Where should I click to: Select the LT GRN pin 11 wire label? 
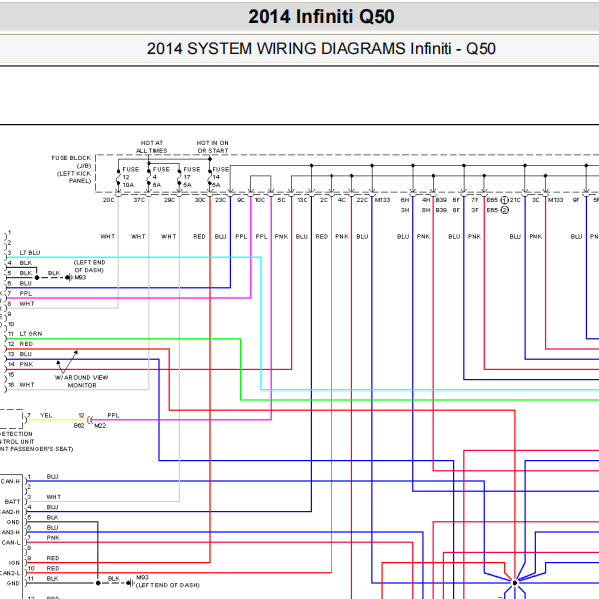point(31,334)
